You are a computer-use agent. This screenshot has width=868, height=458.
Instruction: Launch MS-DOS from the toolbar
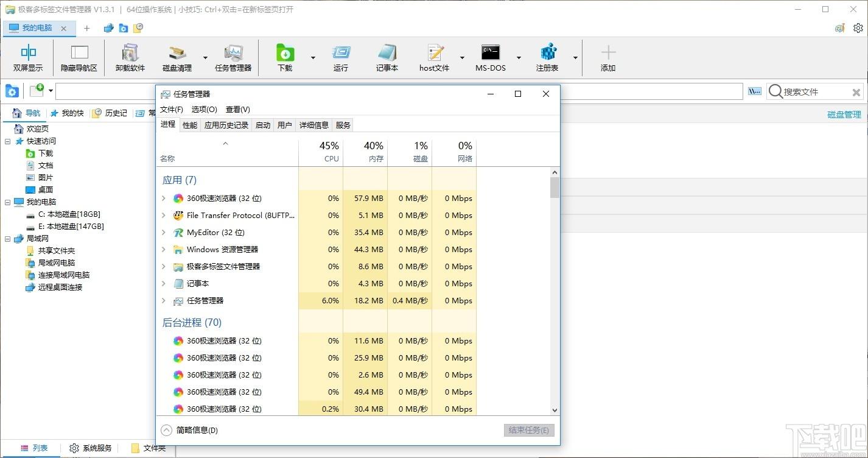click(491, 58)
